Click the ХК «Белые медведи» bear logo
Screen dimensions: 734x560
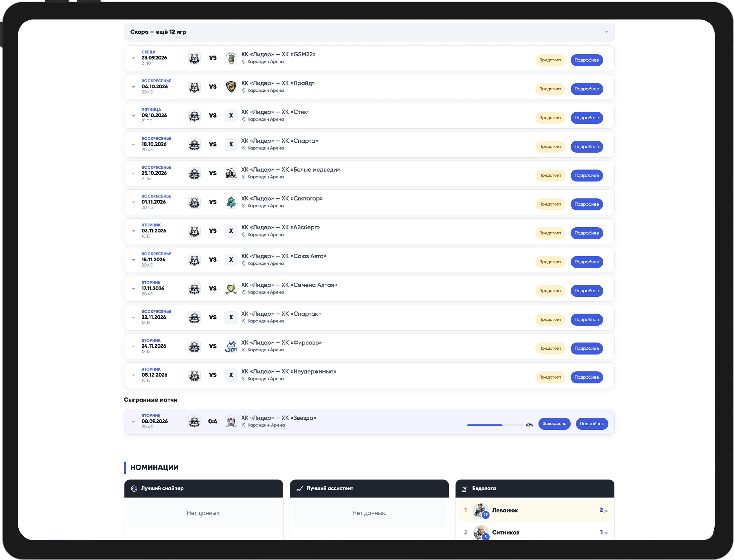[231, 173]
